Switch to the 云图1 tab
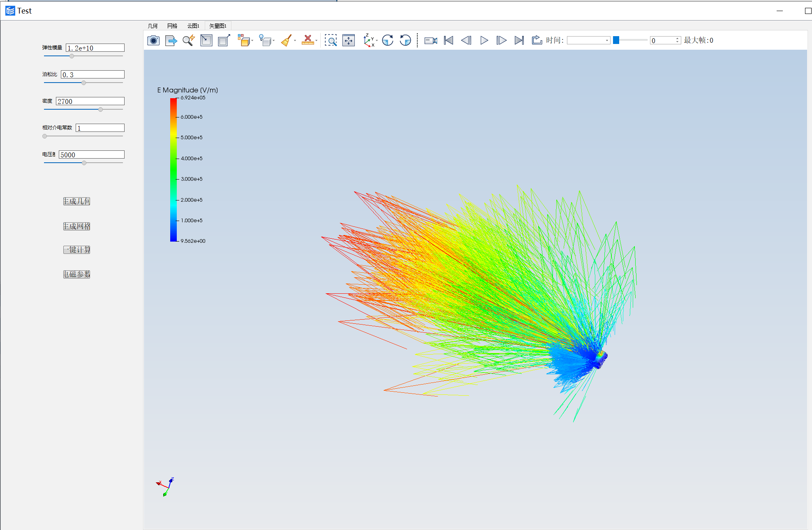 (193, 26)
